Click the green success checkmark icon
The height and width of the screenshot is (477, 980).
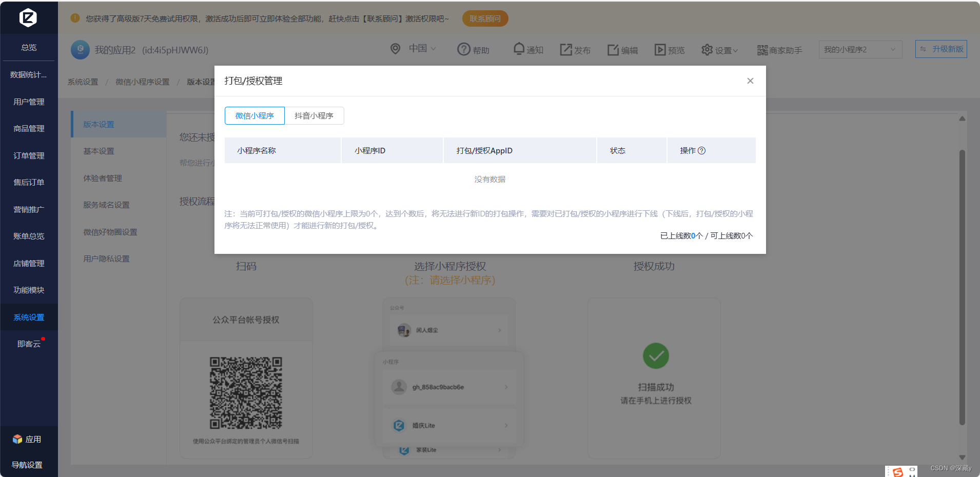tap(656, 355)
